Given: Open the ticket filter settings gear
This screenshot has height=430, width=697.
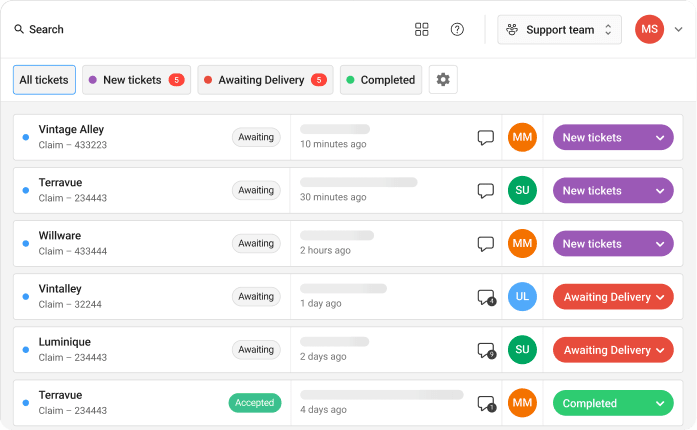Looking at the screenshot, I should pos(443,80).
